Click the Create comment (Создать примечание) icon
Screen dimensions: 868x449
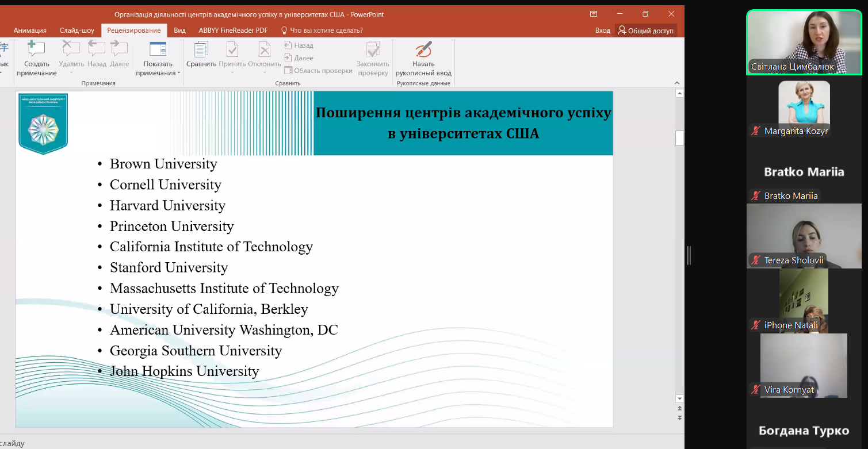point(36,50)
